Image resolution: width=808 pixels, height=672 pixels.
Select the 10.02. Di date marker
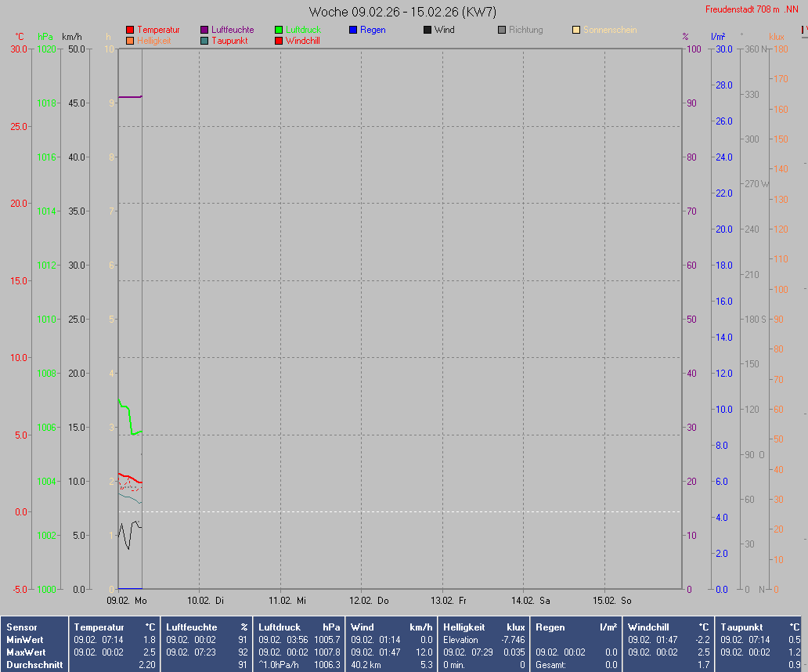pyautogui.click(x=207, y=601)
